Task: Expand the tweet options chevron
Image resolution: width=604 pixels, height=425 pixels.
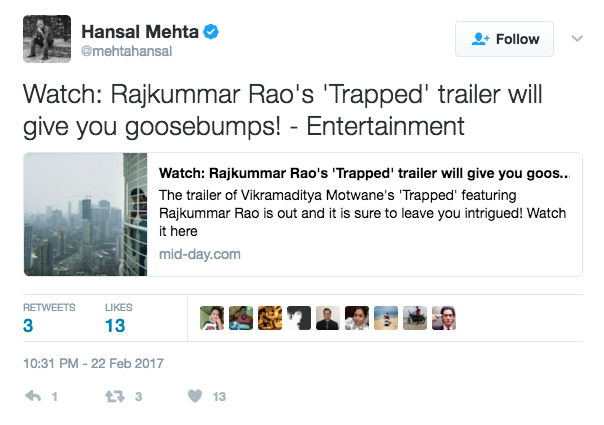Action: 576,39
